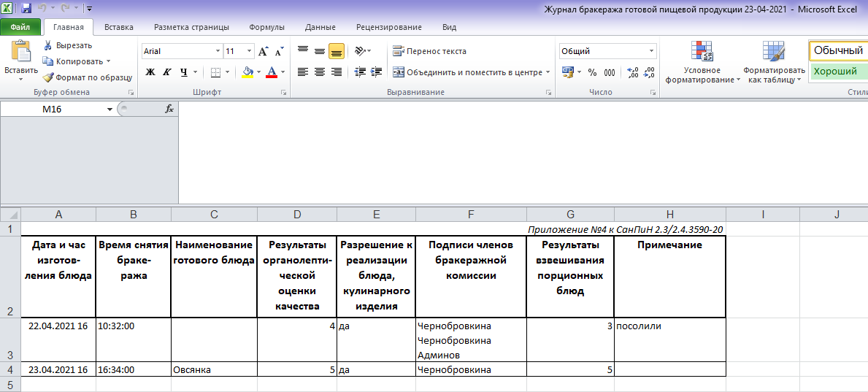Click the Format Painter brush icon
Image resolution: width=868 pixels, height=392 pixels.
click(48, 77)
